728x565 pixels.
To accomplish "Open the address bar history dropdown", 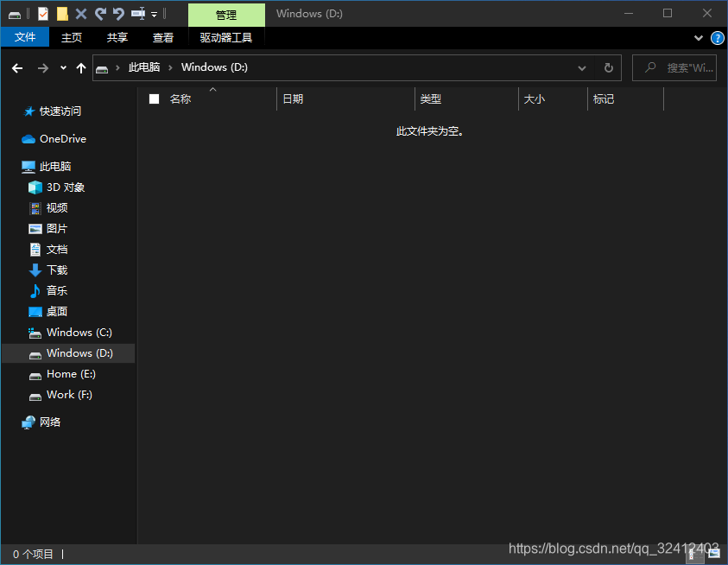I will pyautogui.click(x=582, y=68).
